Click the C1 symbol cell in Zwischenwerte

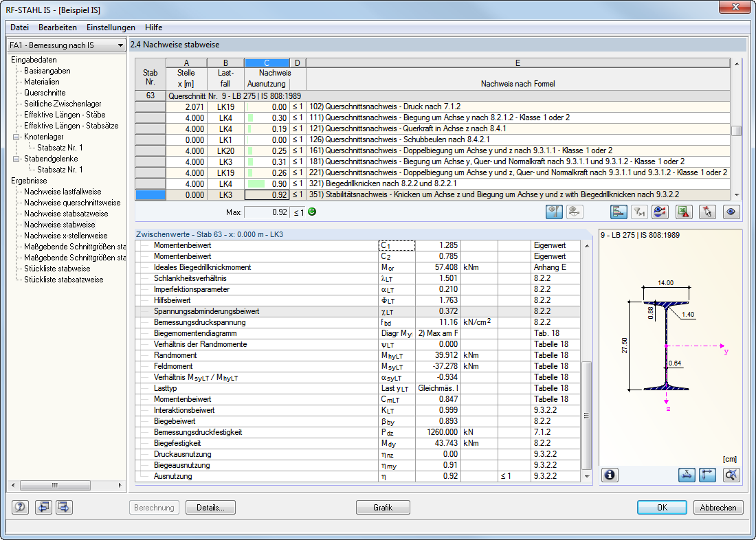(x=397, y=245)
